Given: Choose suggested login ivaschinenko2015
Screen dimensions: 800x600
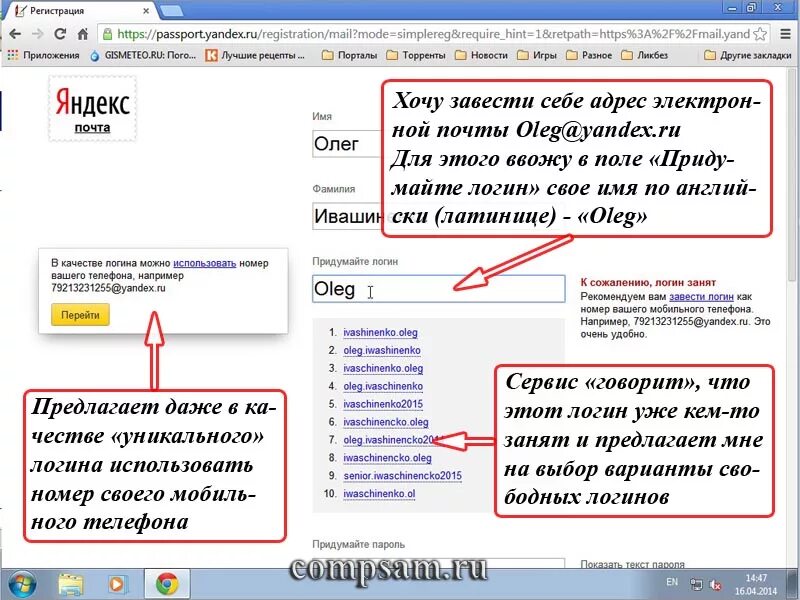Looking at the screenshot, I should pyautogui.click(x=383, y=404).
